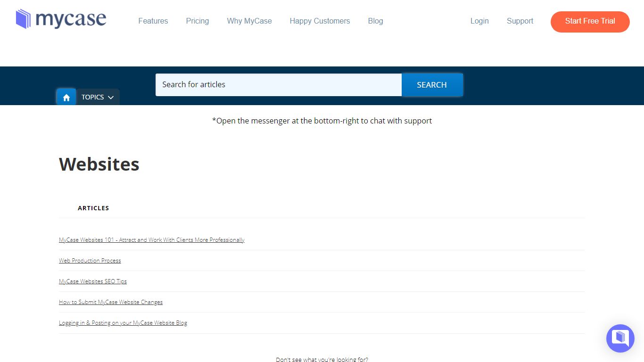644x362 pixels.
Task: Open the Pricing page
Action: [x=198, y=21]
